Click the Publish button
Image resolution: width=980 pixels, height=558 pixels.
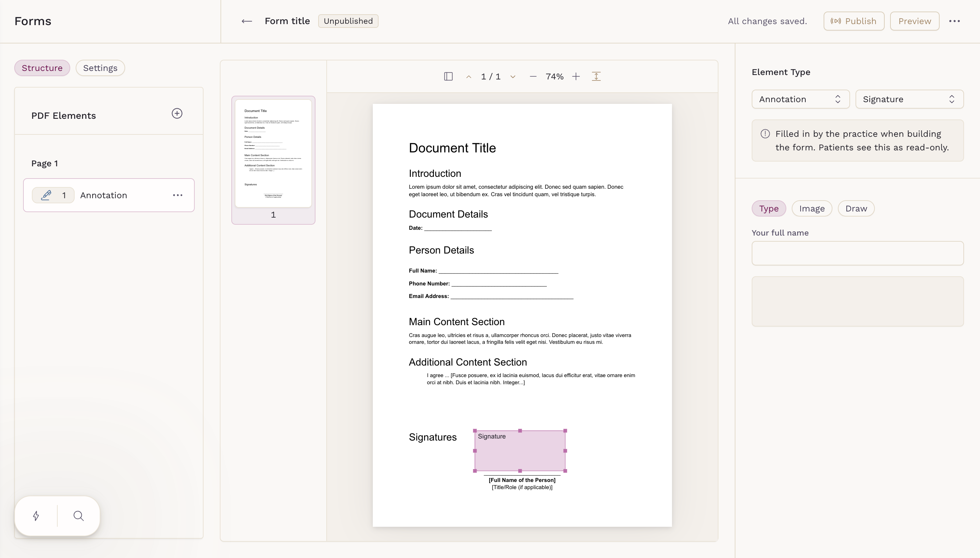point(853,21)
